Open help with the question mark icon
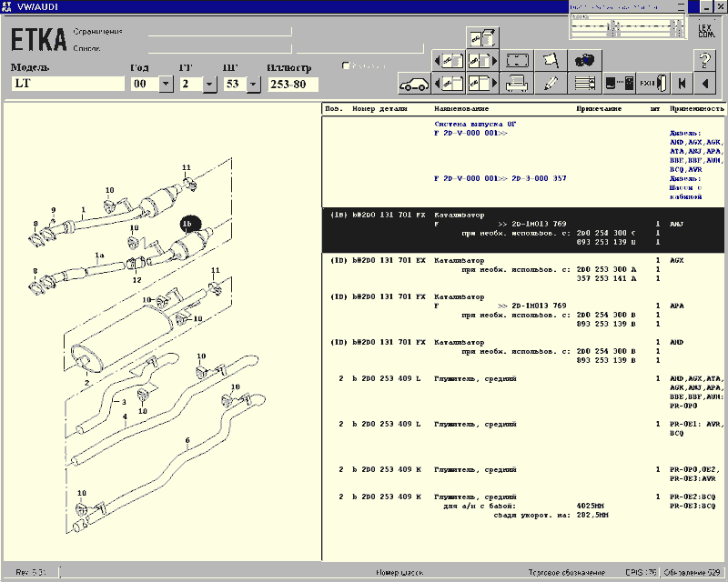This screenshot has width=728, height=582. [x=704, y=61]
